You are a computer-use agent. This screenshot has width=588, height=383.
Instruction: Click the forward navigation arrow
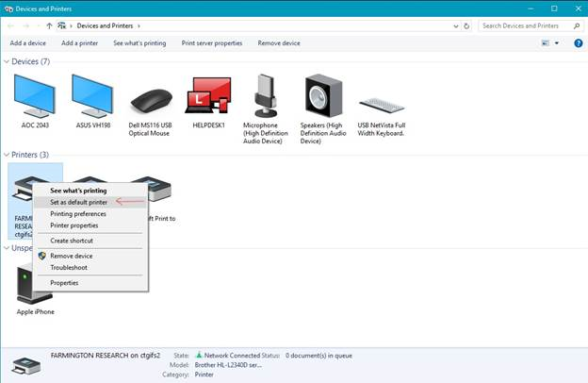tap(25, 25)
